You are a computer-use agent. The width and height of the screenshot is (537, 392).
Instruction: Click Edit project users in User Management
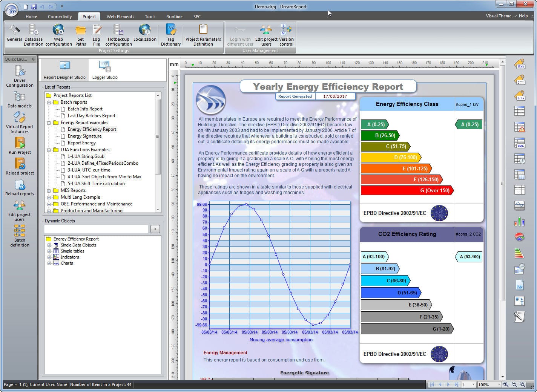pyautogui.click(x=266, y=34)
